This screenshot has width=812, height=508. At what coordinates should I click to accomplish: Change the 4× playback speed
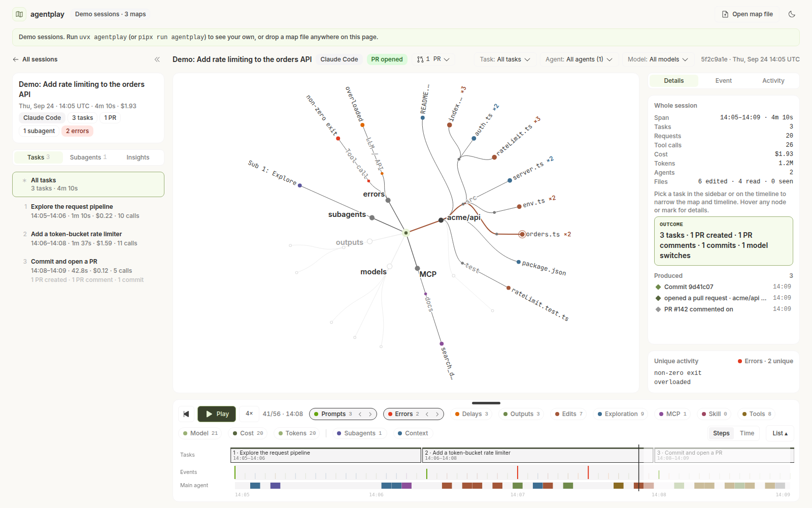point(249,414)
